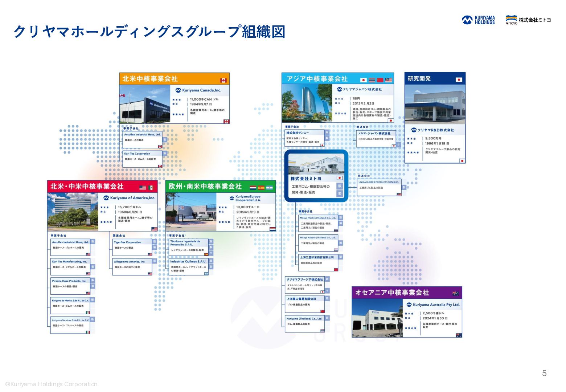The height and width of the screenshot is (392, 566).
Task: Click Canada flag in 北米中核事業会社 header
Action: pyautogui.click(x=223, y=80)
